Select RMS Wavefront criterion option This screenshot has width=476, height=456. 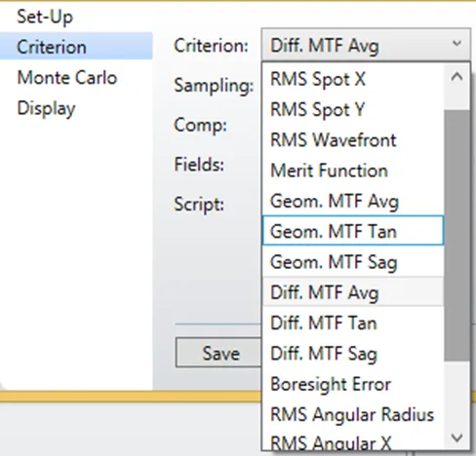(353, 140)
